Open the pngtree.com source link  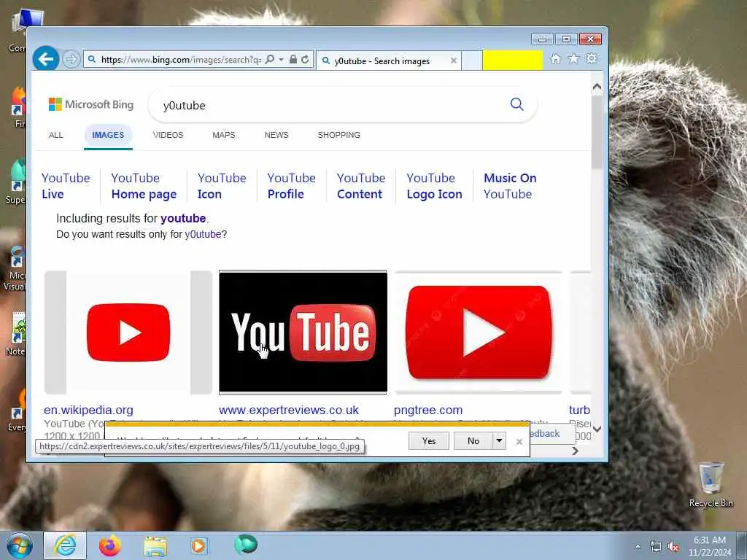428,411
